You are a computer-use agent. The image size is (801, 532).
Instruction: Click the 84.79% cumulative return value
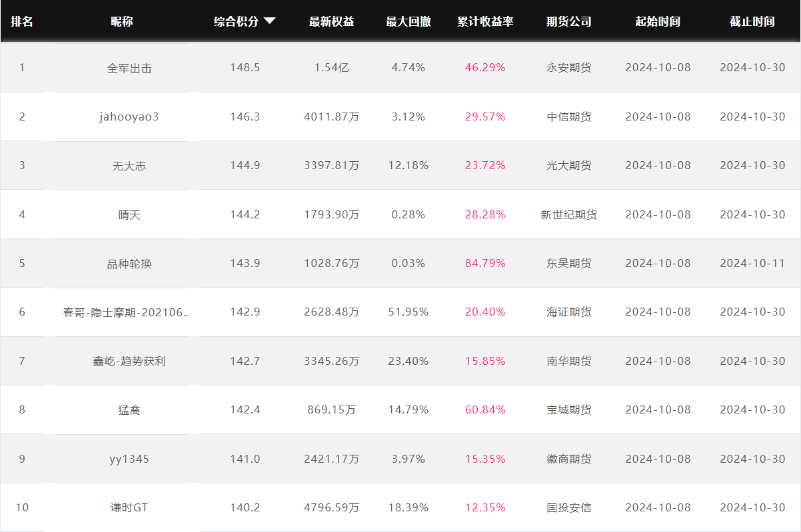coord(485,263)
